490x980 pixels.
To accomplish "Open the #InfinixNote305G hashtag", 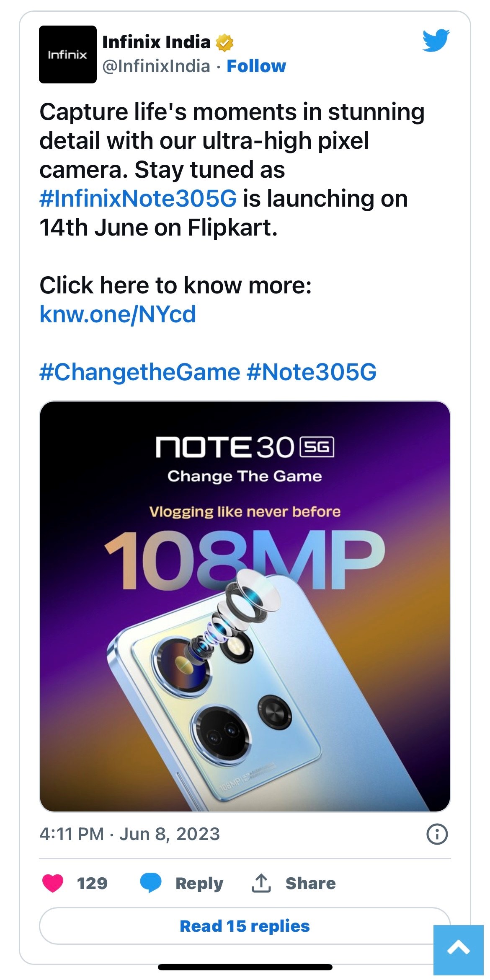I will tap(138, 199).
